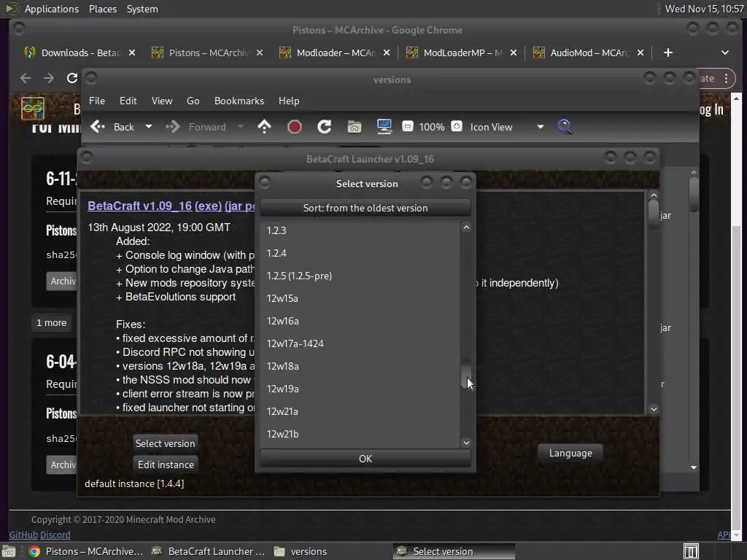Reload the versions folder view
The image size is (747, 560).
coord(325,127)
